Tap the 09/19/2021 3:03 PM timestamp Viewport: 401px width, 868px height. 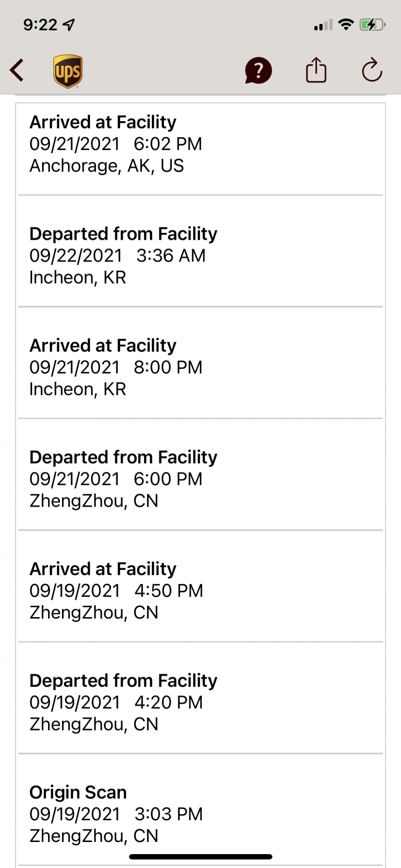(116, 814)
